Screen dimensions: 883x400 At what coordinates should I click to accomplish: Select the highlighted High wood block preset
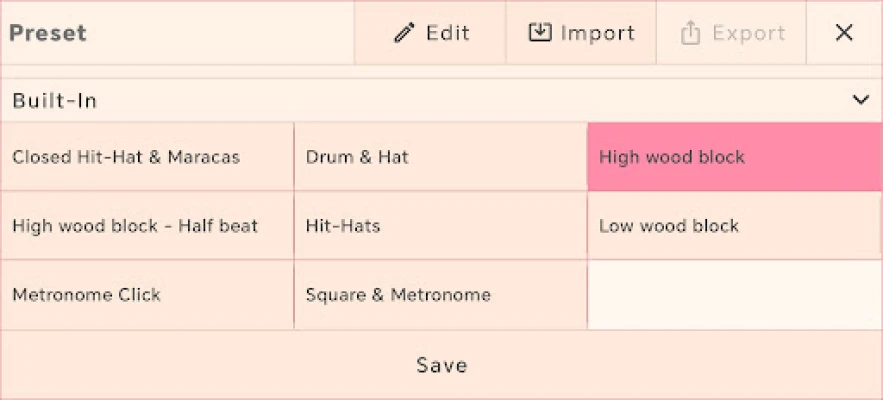click(735, 157)
